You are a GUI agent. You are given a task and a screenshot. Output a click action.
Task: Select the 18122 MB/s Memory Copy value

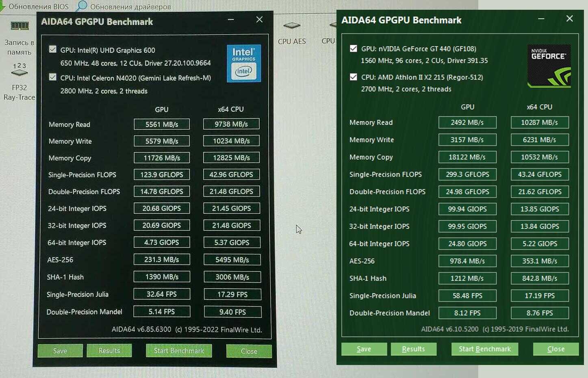[467, 157]
